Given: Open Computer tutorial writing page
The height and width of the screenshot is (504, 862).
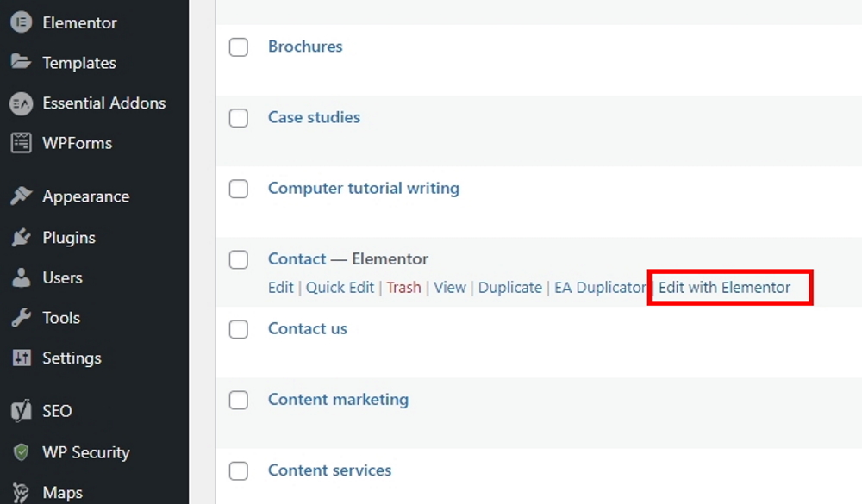Looking at the screenshot, I should 364,188.
